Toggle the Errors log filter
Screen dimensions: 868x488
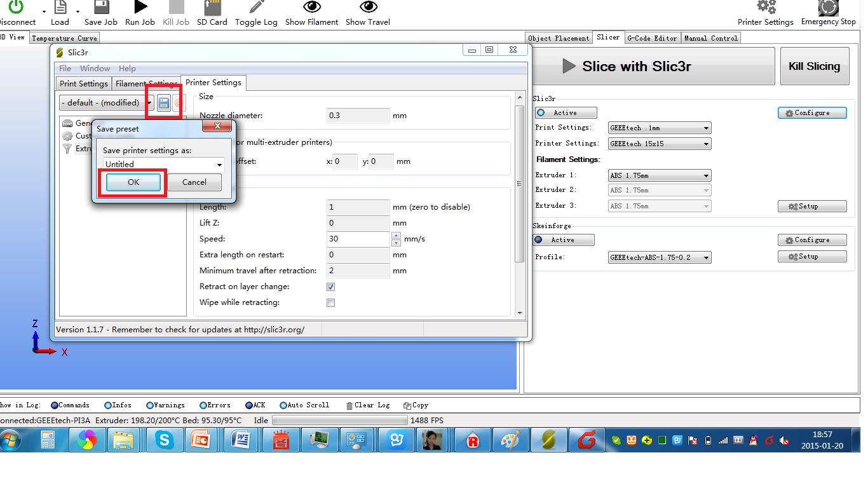(215, 405)
